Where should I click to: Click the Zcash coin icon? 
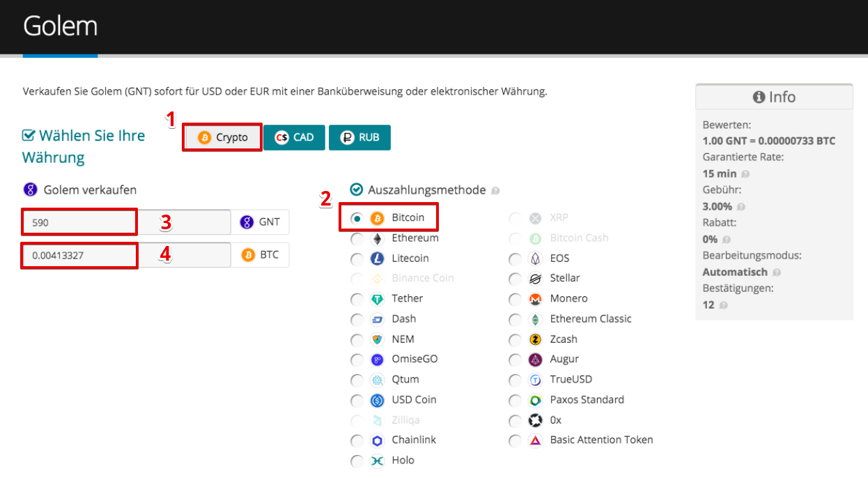click(x=536, y=339)
